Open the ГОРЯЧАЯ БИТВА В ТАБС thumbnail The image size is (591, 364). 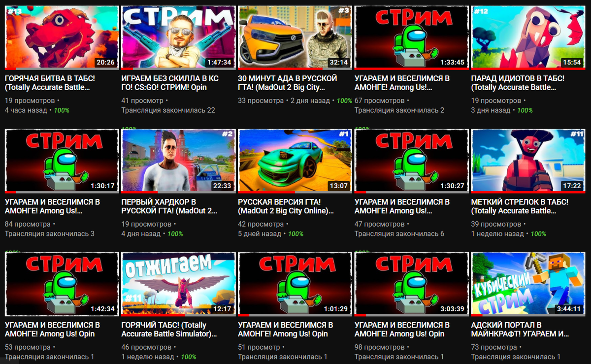pos(62,37)
